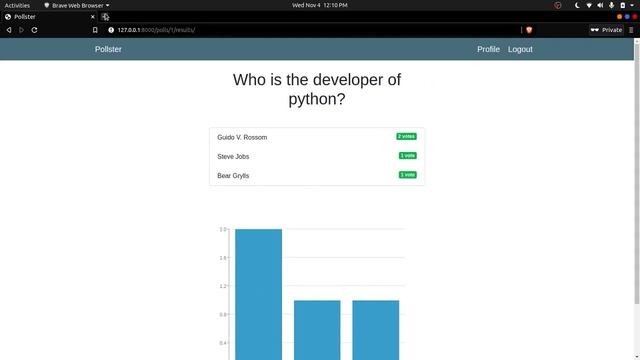Click the volume speaker icon
The height and width of the screenshot is (360, 640).
pyautogui.click(x=600, y=5)
